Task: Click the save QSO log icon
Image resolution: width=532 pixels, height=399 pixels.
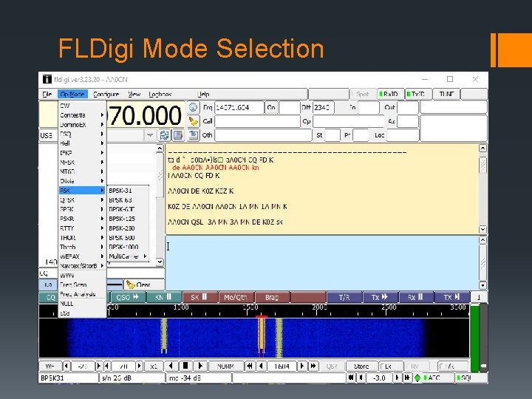Action: coord(193,135)
